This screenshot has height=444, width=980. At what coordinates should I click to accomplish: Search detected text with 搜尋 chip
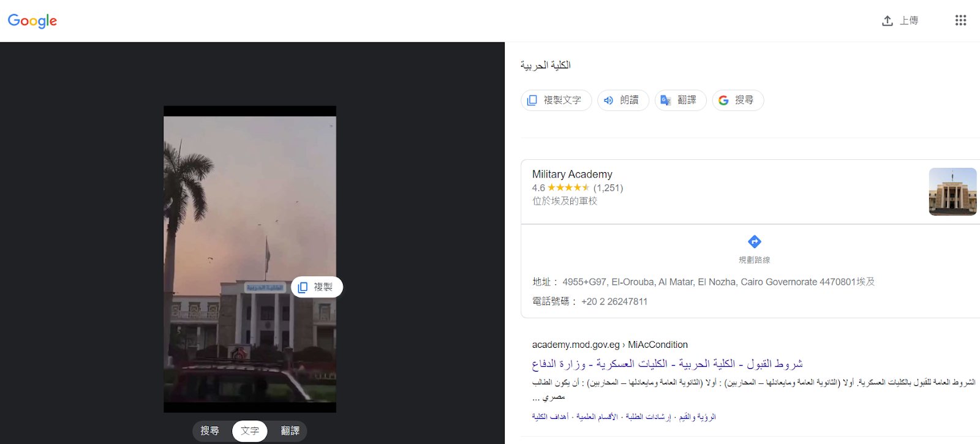[737, 100]
